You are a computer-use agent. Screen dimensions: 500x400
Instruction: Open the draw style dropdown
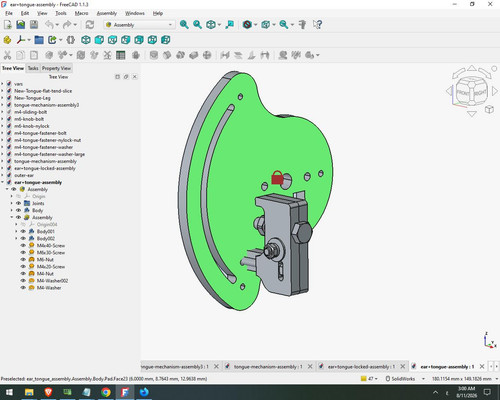tap(255, 25)
